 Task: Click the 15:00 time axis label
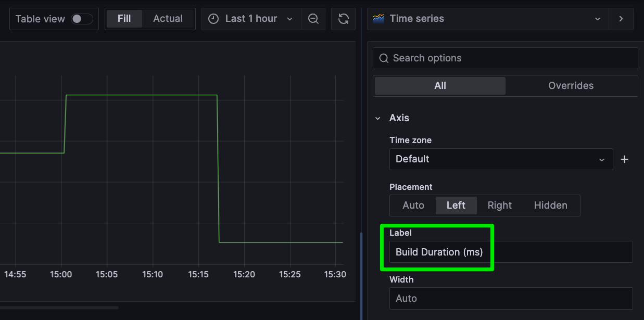point(61,274)
